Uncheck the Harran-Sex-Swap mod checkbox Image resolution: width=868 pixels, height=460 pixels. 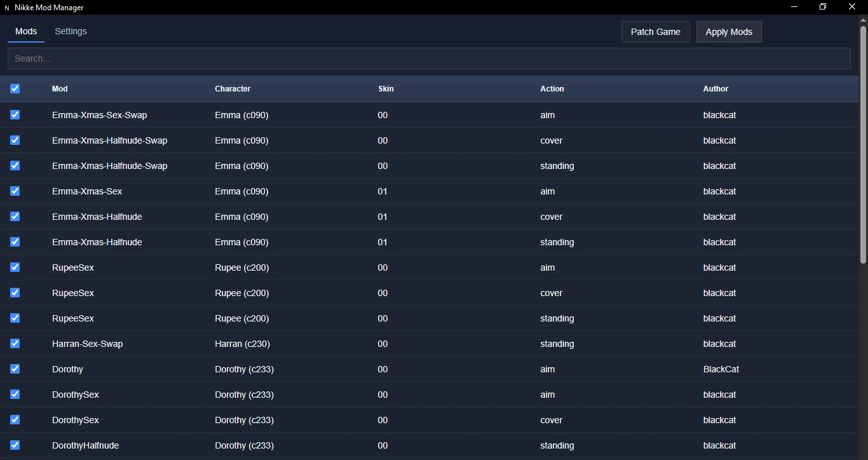15,344
